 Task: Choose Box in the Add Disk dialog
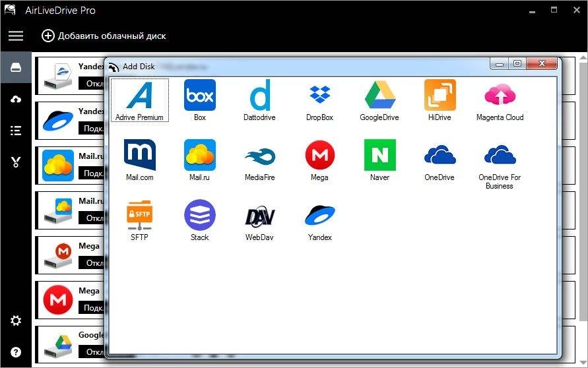[199, 100]
